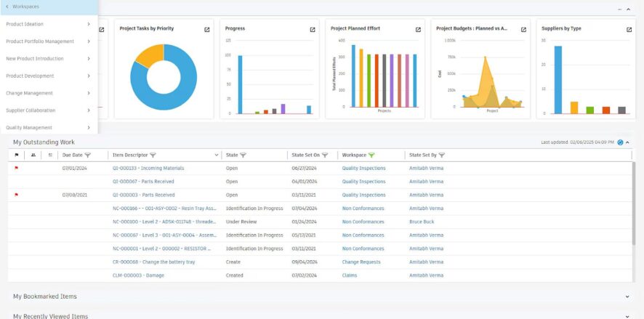Open charts panel more options ellipsis
The image size is (644, 319).
pos(619,9)
